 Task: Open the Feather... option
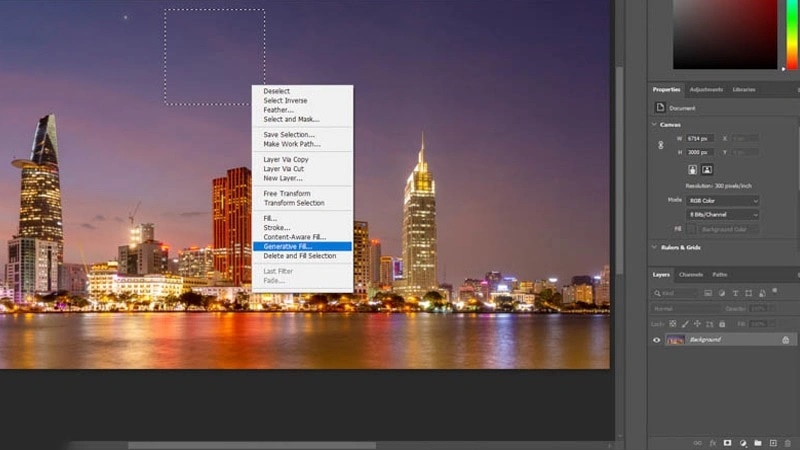click(x=278, y=110)
